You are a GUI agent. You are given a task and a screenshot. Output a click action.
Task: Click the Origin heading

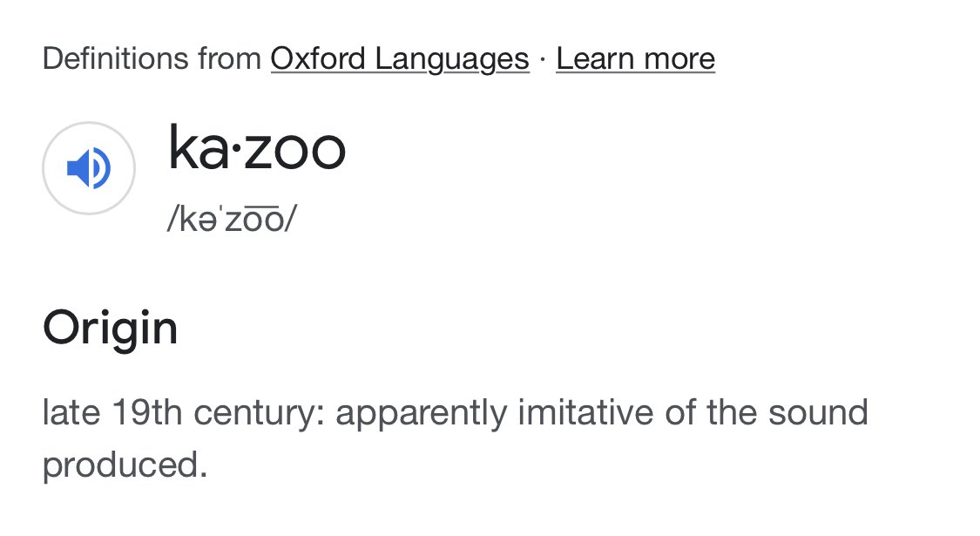(x=111, y=329)
